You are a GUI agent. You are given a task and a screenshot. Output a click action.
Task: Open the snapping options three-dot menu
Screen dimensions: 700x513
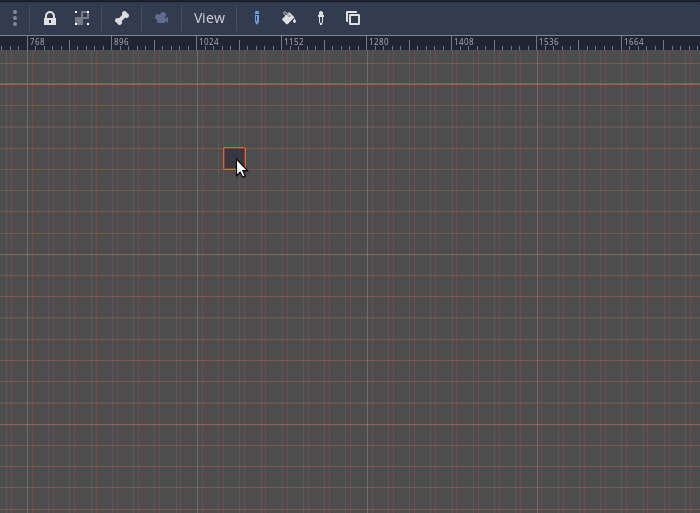[x=15, y=18]
